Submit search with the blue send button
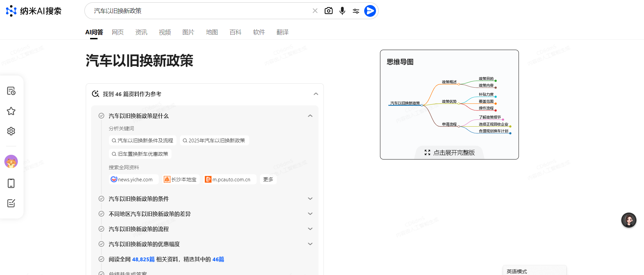This screenshot has height=275, width=644. pos(370,11)
